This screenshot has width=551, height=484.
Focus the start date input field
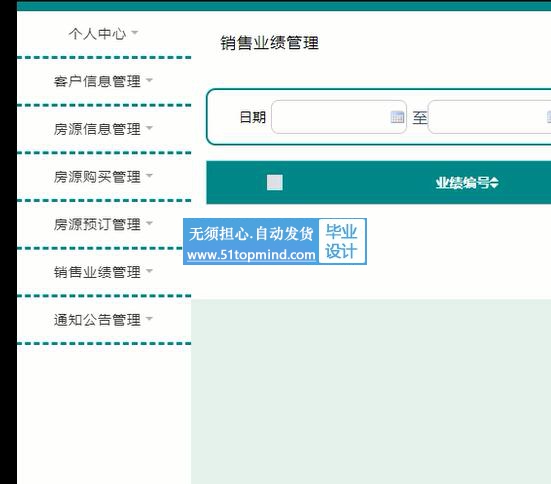tap(339, 117)
